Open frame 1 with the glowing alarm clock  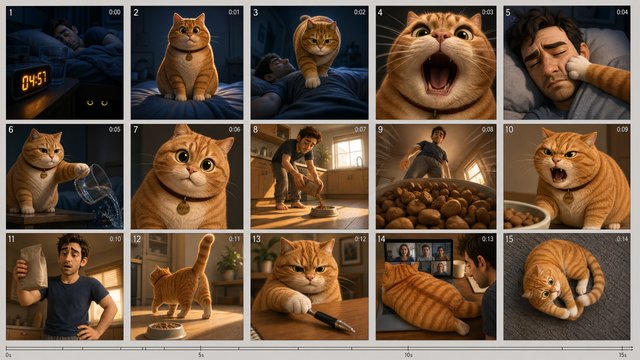64,62
